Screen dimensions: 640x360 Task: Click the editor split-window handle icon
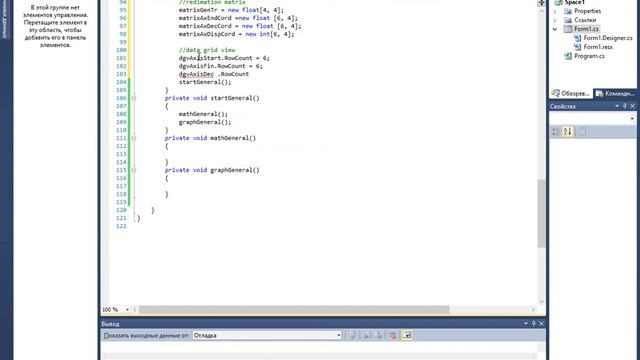(x=541, y=3)
